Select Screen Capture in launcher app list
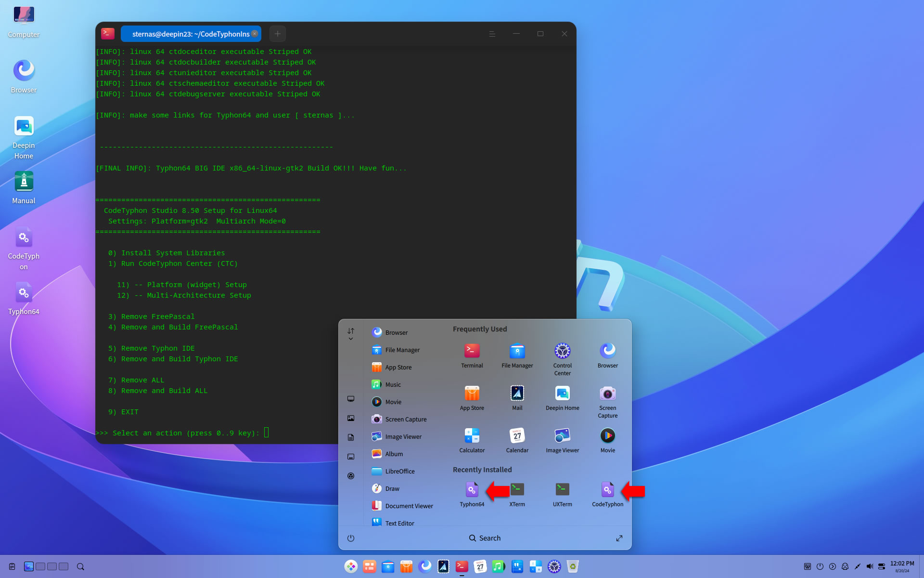The width and height of the screenshot is (924, 578). 404,419
